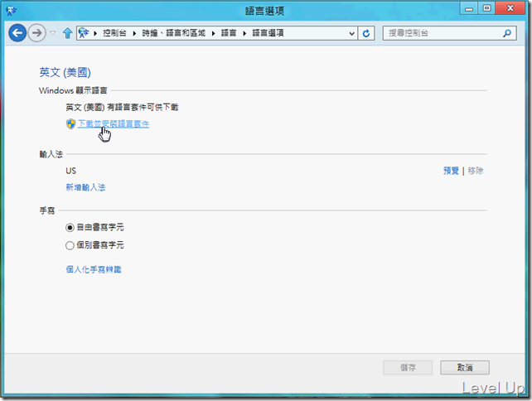Click 預覽 for the US input method
The width and height of the screenshot is (532, 401).
click(451, 171)
